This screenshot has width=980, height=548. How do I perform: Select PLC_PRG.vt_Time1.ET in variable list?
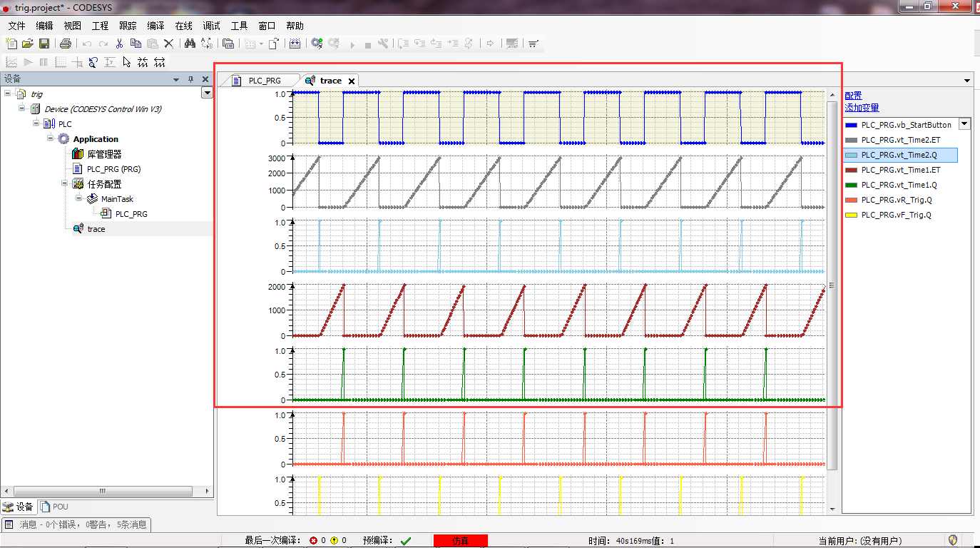pos(900,170)
